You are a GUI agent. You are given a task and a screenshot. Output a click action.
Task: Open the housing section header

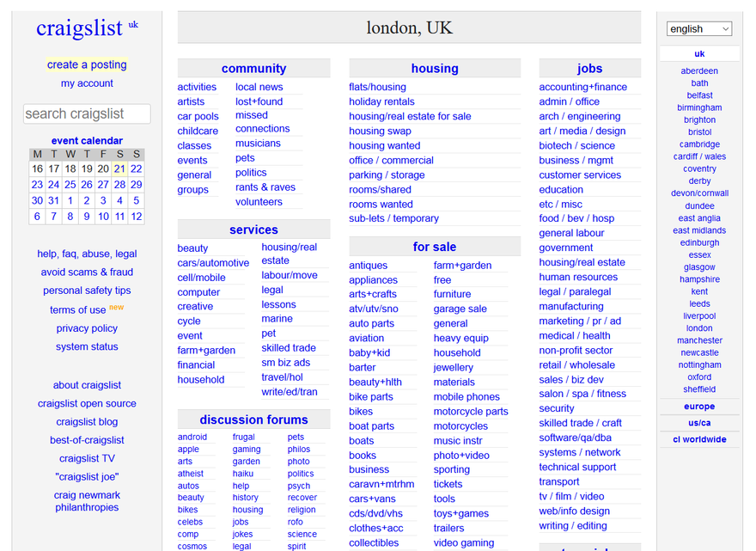coord(435,69)
